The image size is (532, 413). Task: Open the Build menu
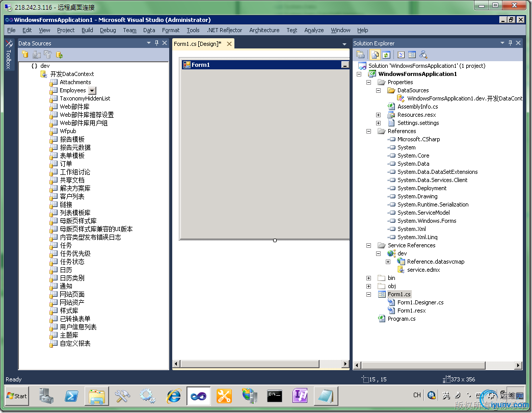tap(87, 30)
